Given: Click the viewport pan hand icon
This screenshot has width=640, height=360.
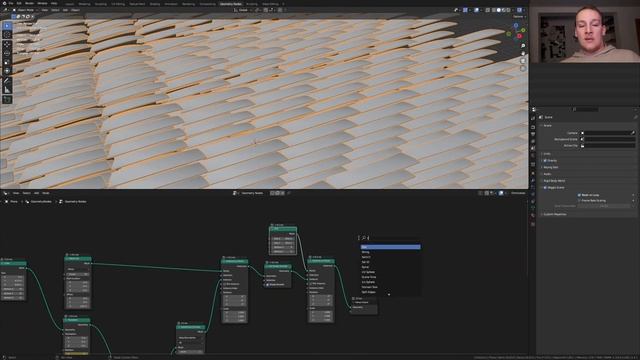Looking at the screenshot, I should [x=523, y=53].
